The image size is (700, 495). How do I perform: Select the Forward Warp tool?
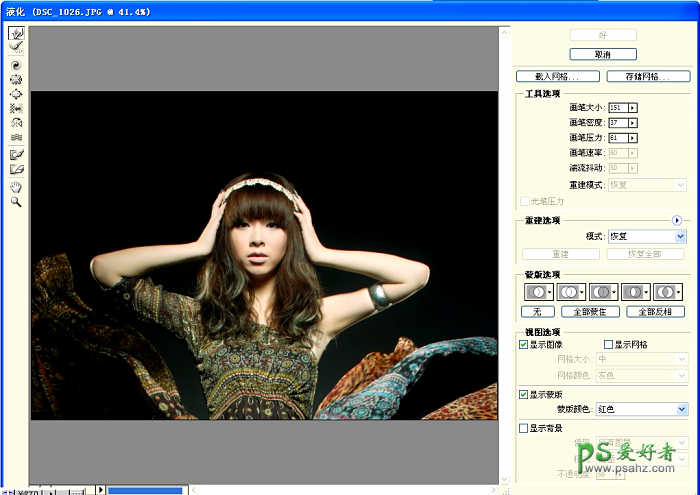pos(16,33)
